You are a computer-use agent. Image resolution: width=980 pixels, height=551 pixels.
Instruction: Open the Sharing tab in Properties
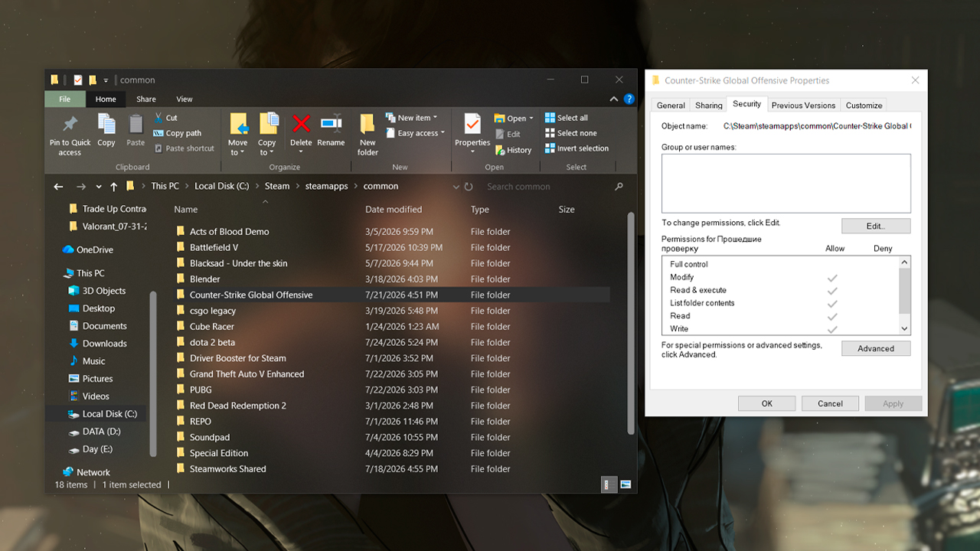coord(708,106)
